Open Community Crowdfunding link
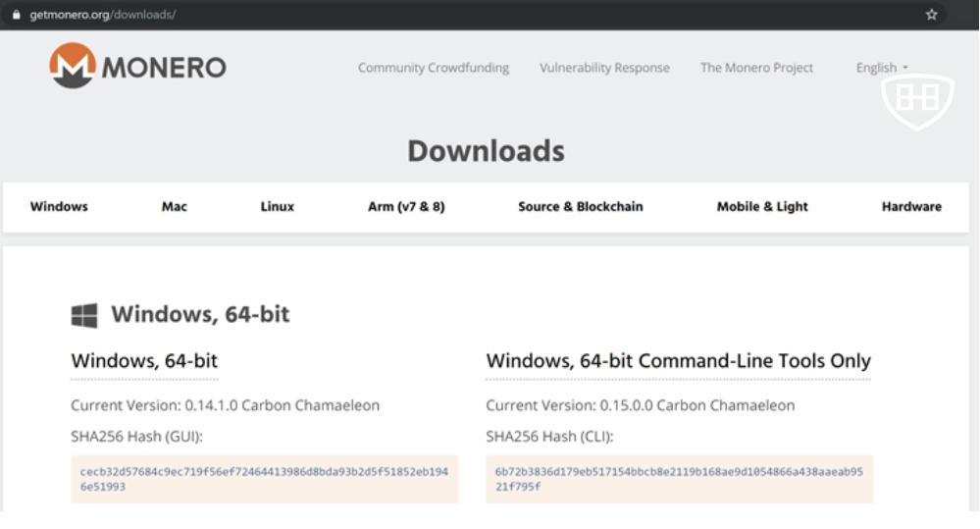Viewport: 980px width, 529px height. coord(433,68)
